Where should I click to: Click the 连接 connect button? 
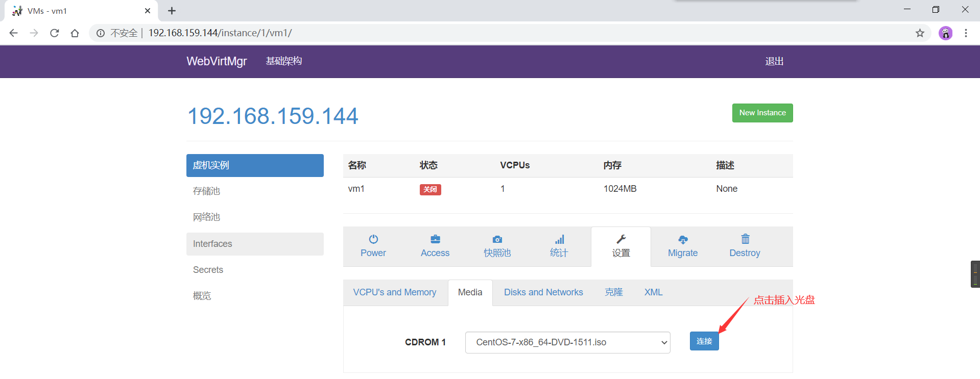point(704,341)
